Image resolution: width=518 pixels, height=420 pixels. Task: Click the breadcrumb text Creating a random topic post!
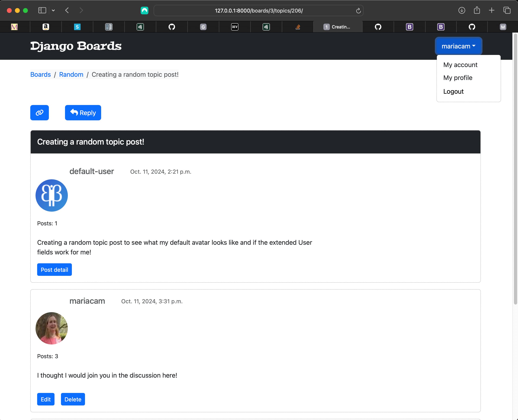click(x=135, y=75)
